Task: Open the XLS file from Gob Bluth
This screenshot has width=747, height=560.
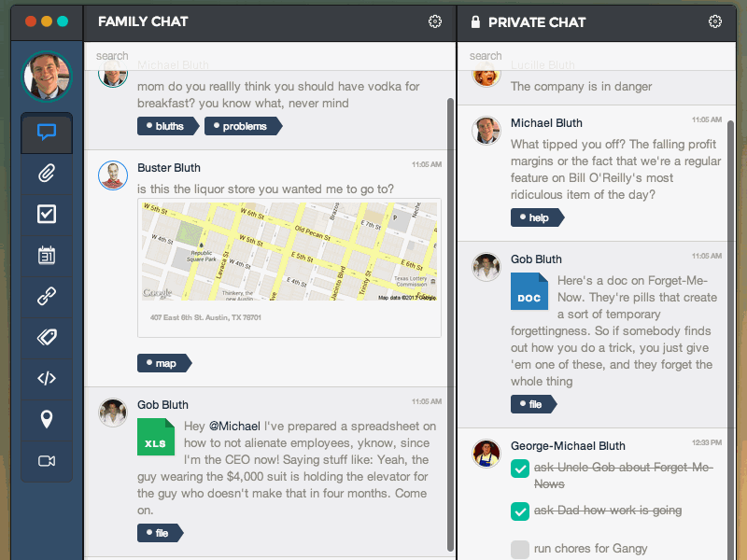Action: coord(156,437)
